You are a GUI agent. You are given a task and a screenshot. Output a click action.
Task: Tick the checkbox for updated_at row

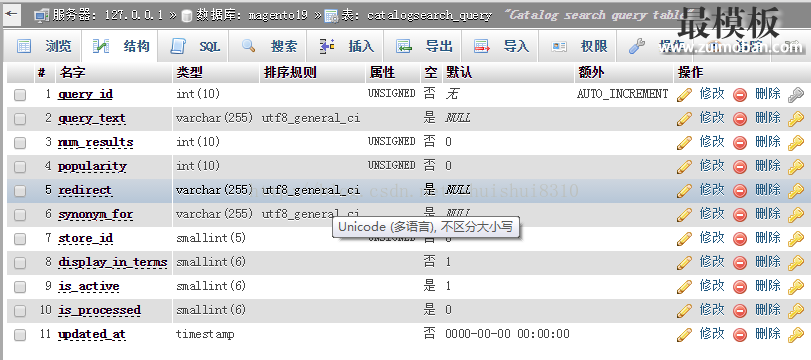(x=20, y=335)
